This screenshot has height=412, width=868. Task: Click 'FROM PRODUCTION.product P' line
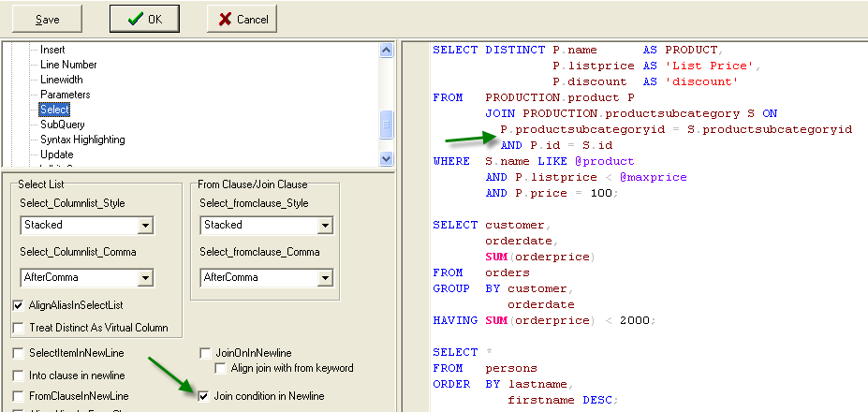[534, 97]
